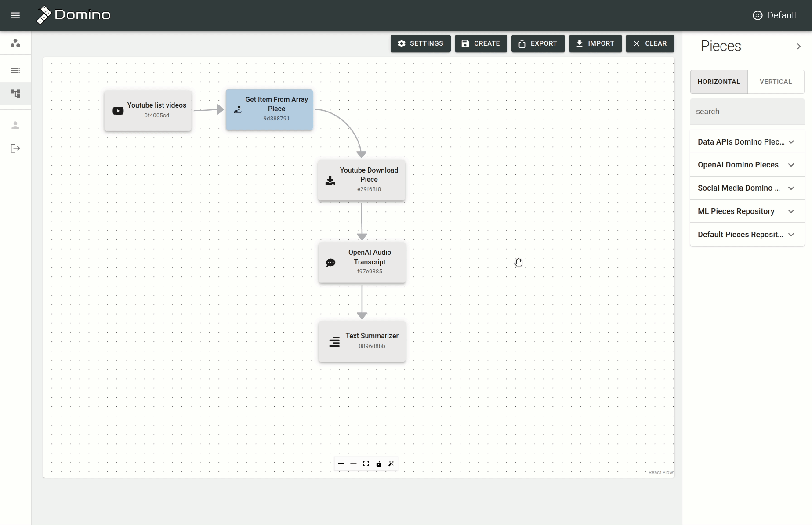Click the chat bubble icon in the Audio Transcript node
Viewport: 812px width, 525px height.
click(x=330, y=263)
